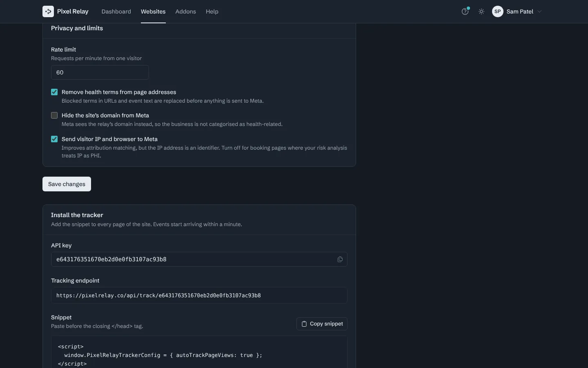Copy the API key with copy icon

click(x=340, y=259)
